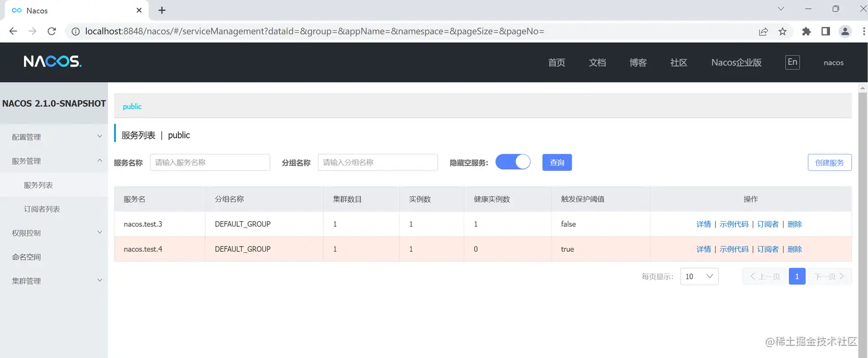Click the NACOS 2.1.0-SNAPSHOT sidebar title
This screenshot has width=868, height=358.
coord(54,103)
